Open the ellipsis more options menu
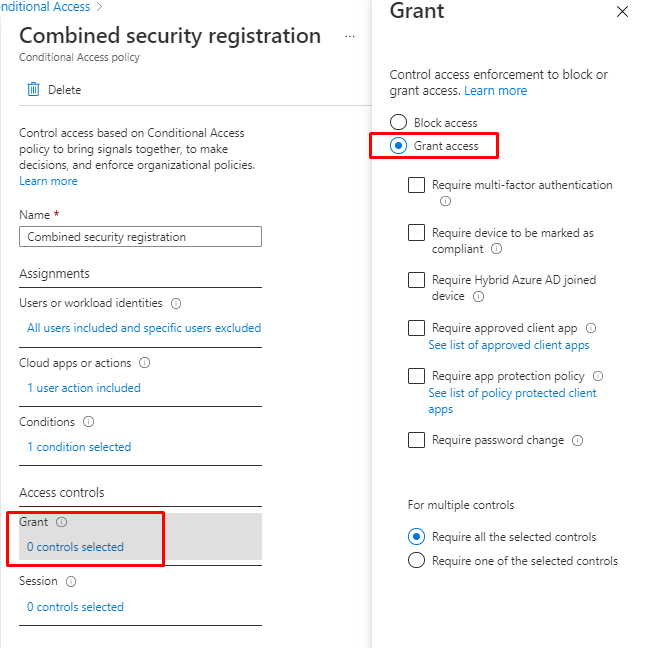The image size is (646, 648). (x=350, y=36)
